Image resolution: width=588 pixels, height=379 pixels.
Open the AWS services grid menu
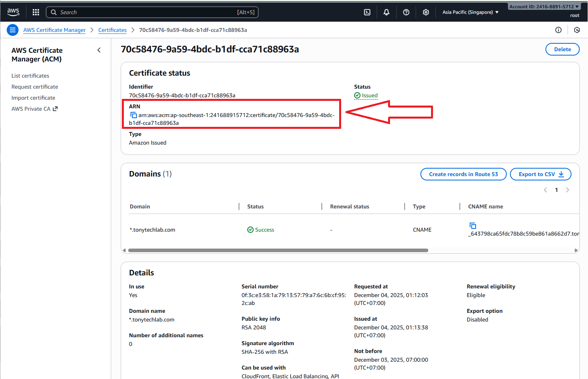(x=36, y=12)
